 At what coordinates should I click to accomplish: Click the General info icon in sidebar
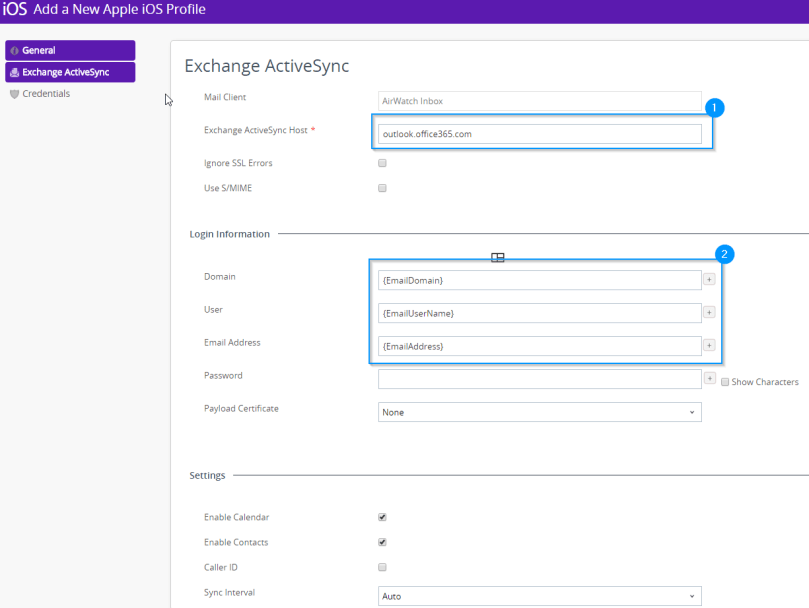click(14, 51)
